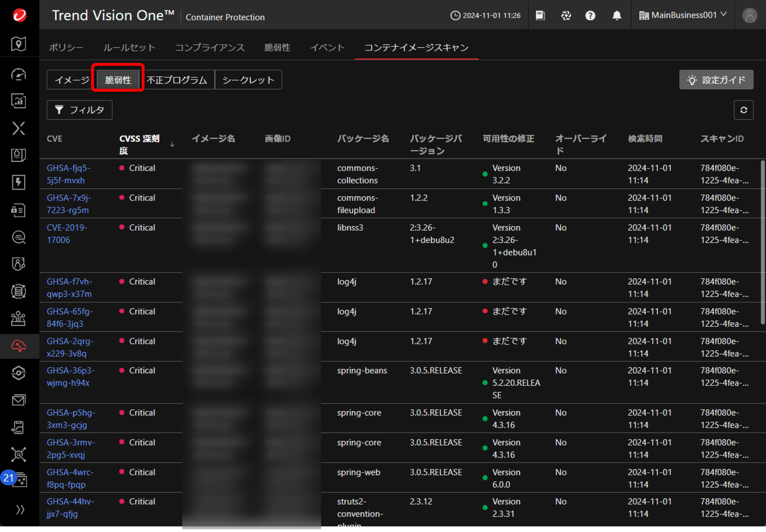Click the 2024-11-01 11:26 header clock
Image resolution: width=766 pixels, height=532 pixels.
[485, 15]
